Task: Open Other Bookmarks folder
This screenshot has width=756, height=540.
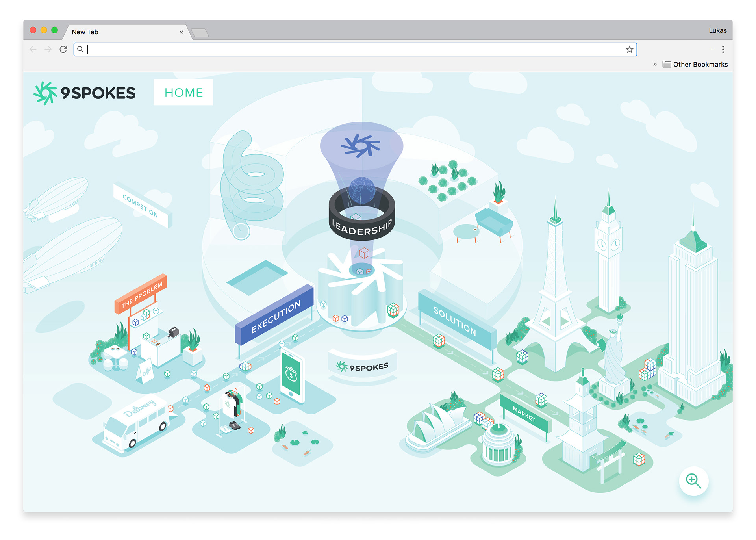Action: coord(695,64)
